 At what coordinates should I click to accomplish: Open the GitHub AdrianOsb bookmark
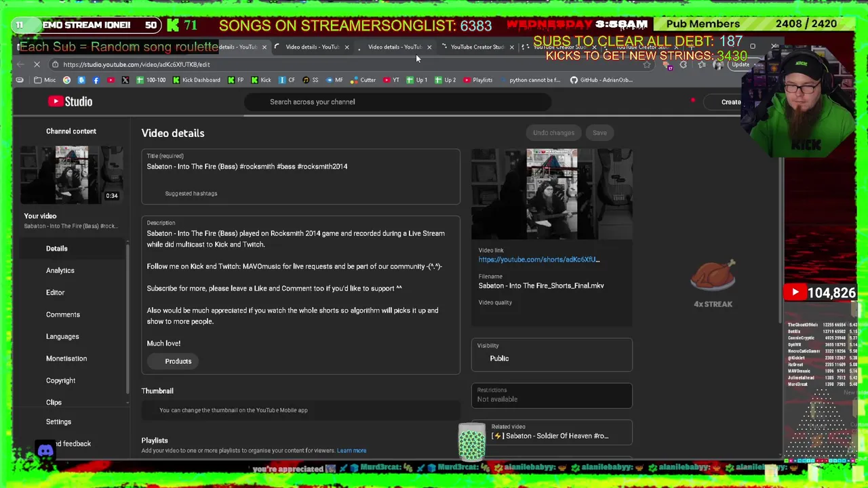(601, 80)
